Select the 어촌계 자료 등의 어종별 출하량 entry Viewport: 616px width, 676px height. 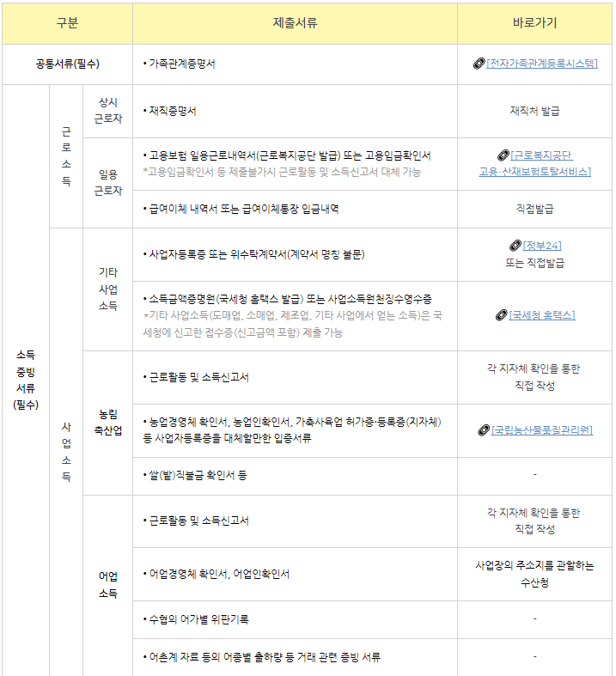click(262, 657)
